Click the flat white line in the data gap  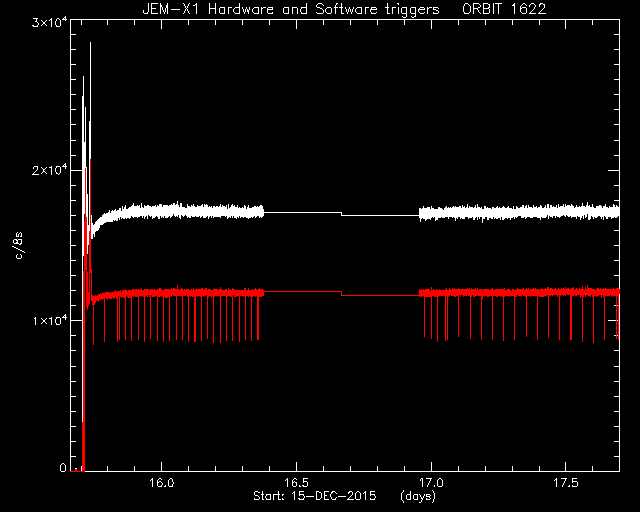click(302, 212)
